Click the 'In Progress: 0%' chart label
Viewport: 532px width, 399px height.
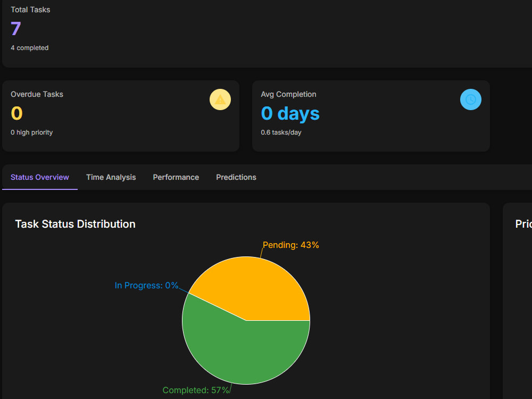click(147, 285)
